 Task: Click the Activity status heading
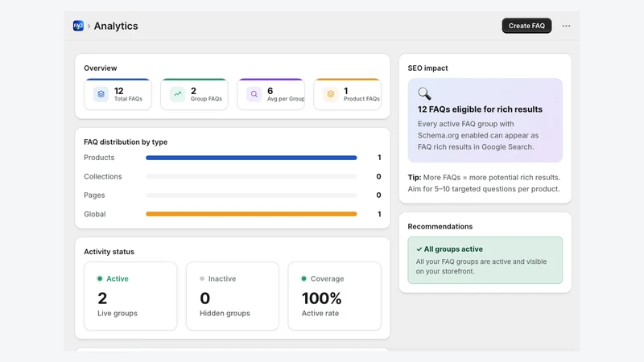pyautogui.click(x=109, y=252)
